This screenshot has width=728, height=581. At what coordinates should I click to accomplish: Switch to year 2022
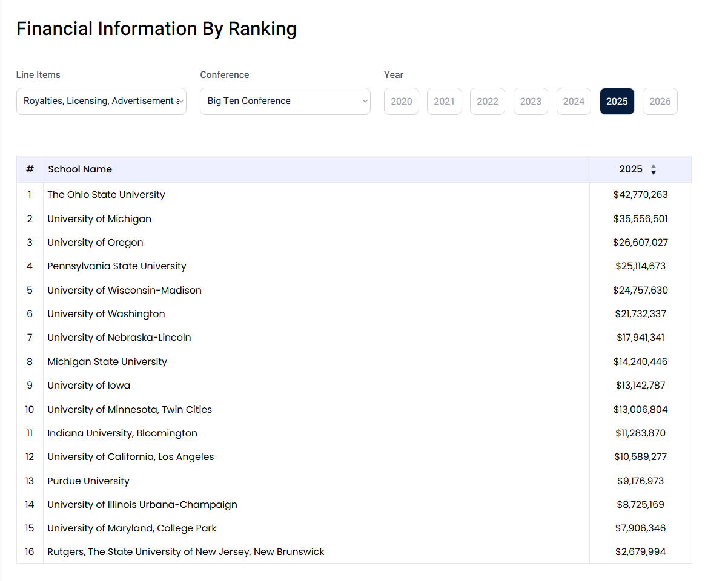click(x=487, y=101)
